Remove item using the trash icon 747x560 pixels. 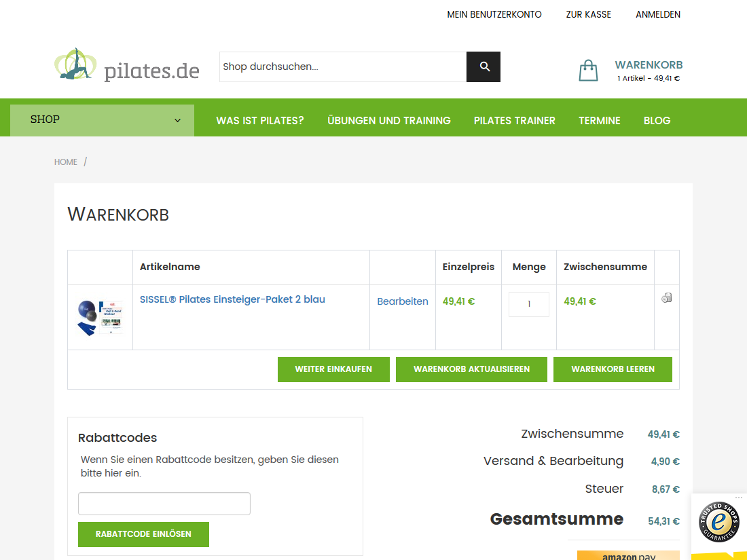(666, 297)
